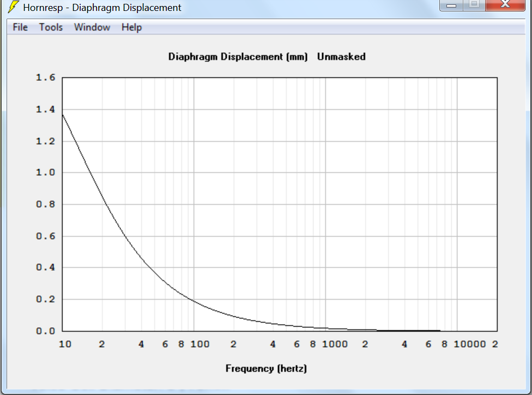This screenshot has width=532, height=395.
Task: Open the File menu
Action: [20, 27]
